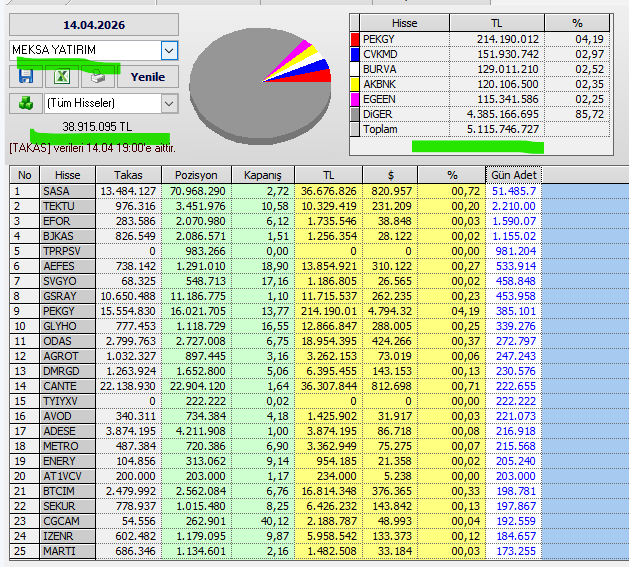Select the PEKGY cell in main table
629x567 pixels.
tap(67, 311)
